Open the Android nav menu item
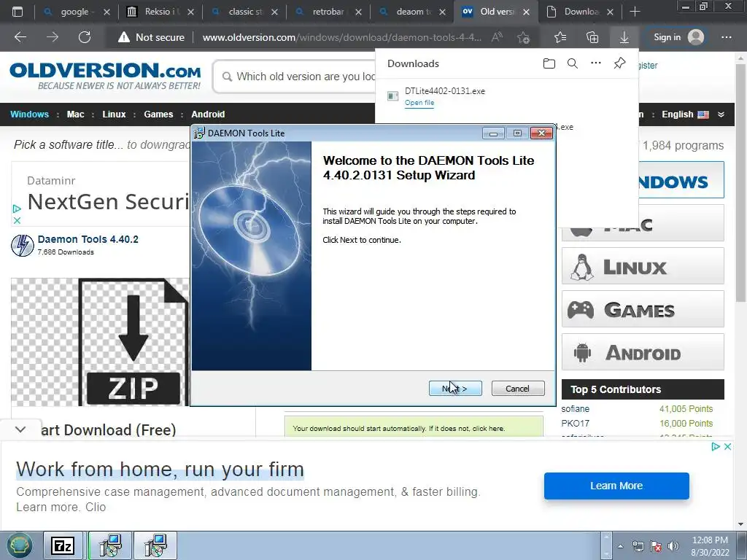Image resolution: width=747 pixels, height=560 pixels. point(208,114)
